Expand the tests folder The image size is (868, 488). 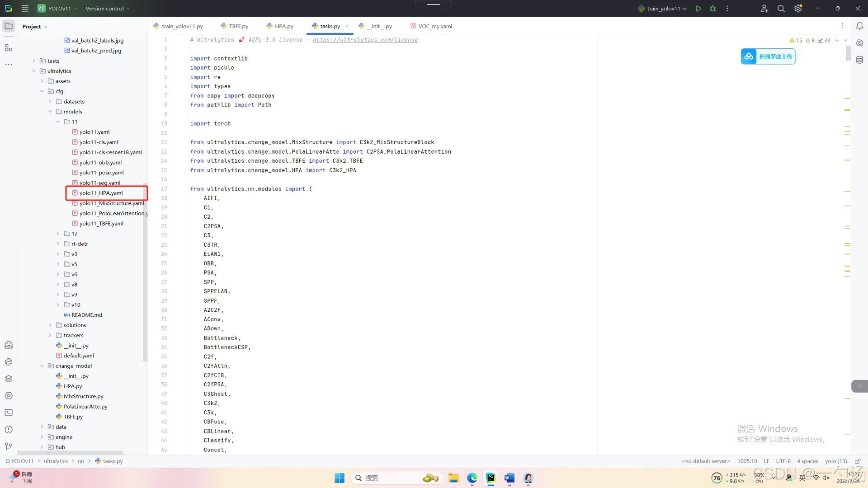click(x=34, y=61)
